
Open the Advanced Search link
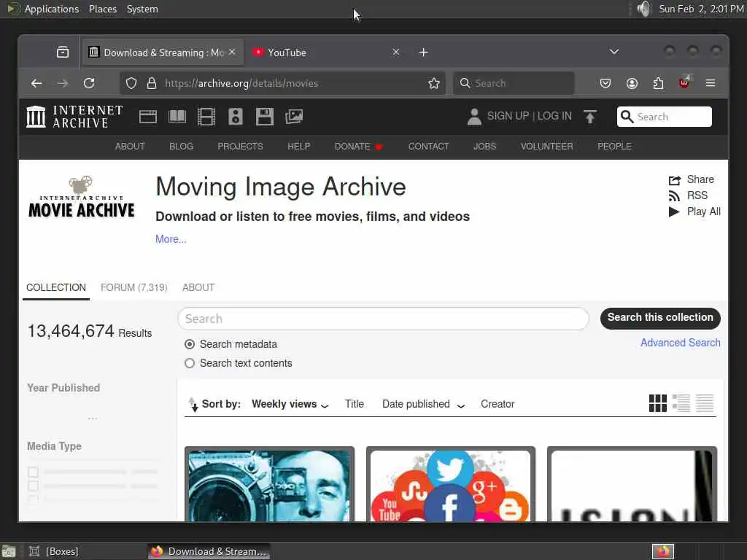(681, 343)
